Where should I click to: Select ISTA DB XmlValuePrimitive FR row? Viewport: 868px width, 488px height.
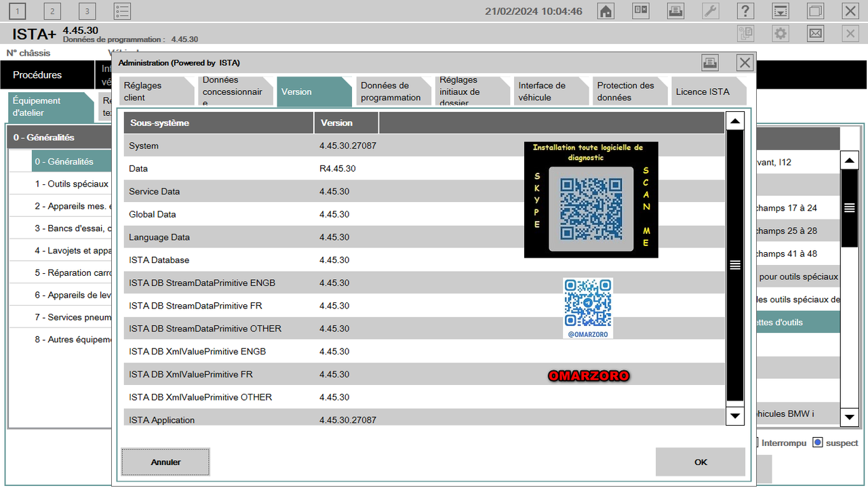click(x=424, y=374)
